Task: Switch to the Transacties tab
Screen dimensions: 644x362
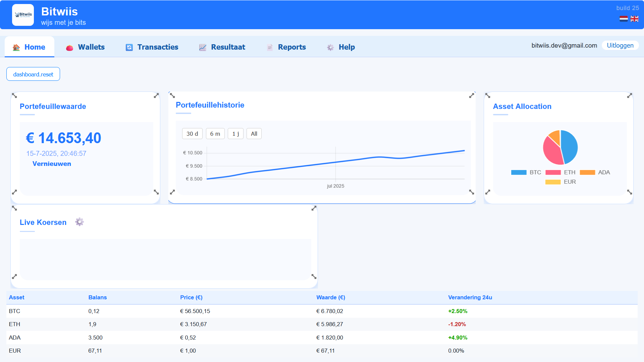Action: click(x=157, y=47)
